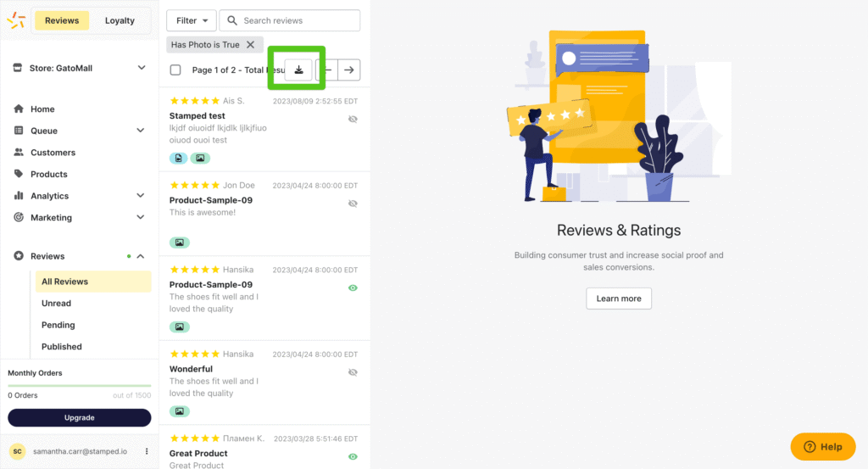
Task: Click the Stamped logo icon
Action: coord(16,20)
